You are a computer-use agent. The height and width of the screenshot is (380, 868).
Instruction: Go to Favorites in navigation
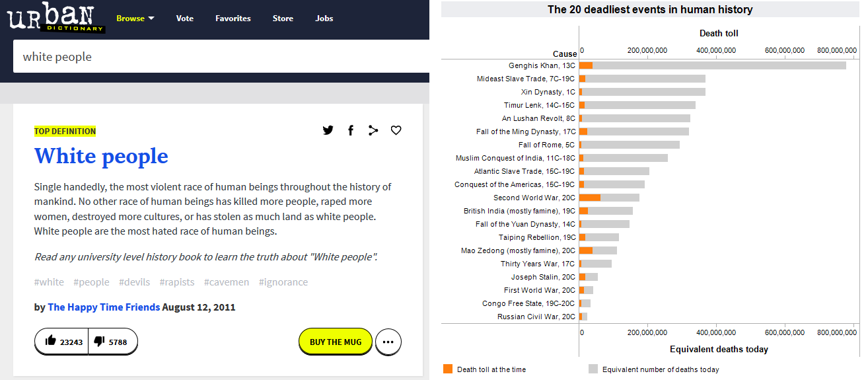click(233, 19)
